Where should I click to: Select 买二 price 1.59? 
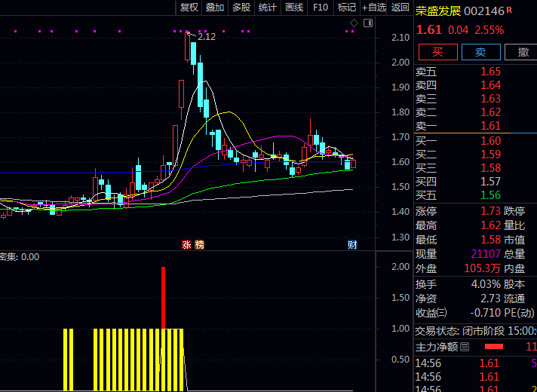coord(490,155)
